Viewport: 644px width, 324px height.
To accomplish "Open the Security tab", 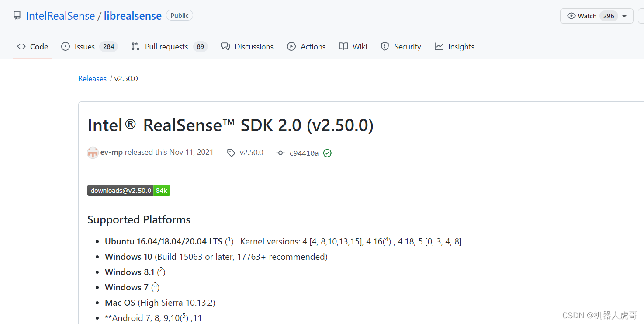I will pyautogui.click(x=401, y=46).
